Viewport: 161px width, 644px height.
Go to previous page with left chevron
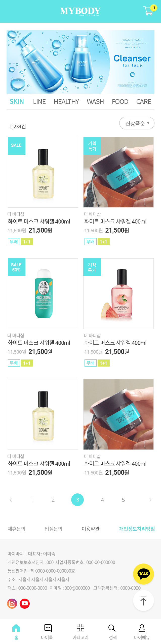coord(11,500)
